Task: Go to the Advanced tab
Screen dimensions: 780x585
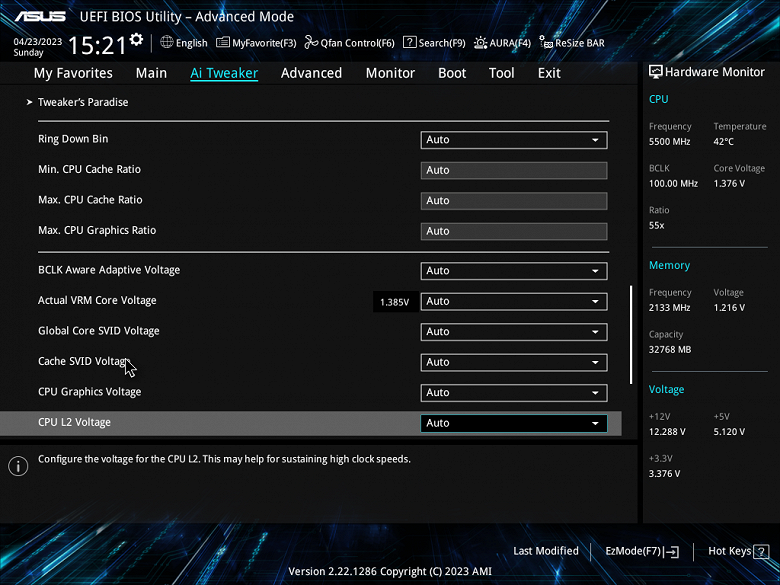Action: [x=311, y=73]
